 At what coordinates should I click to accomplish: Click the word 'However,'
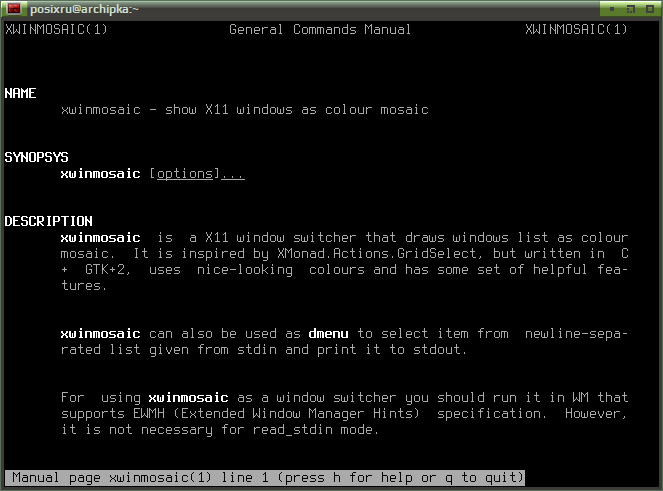pyautogui.click(x=596, y=413)
